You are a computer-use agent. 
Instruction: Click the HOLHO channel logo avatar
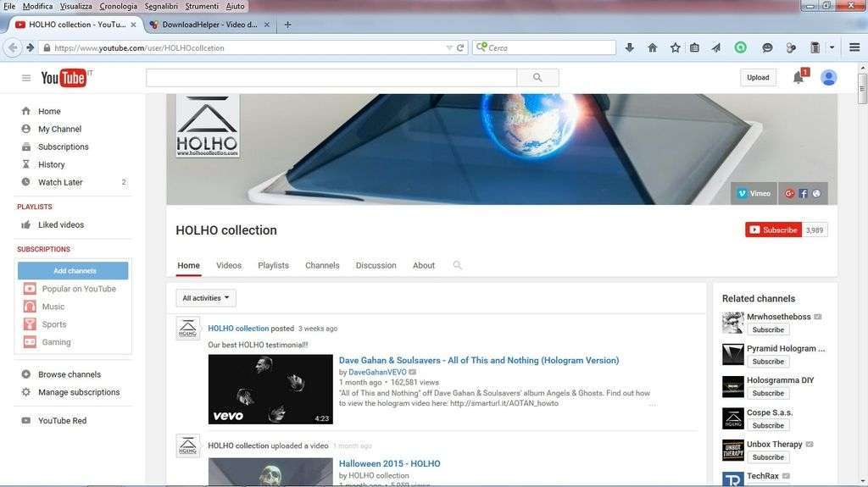pos(208,125)
